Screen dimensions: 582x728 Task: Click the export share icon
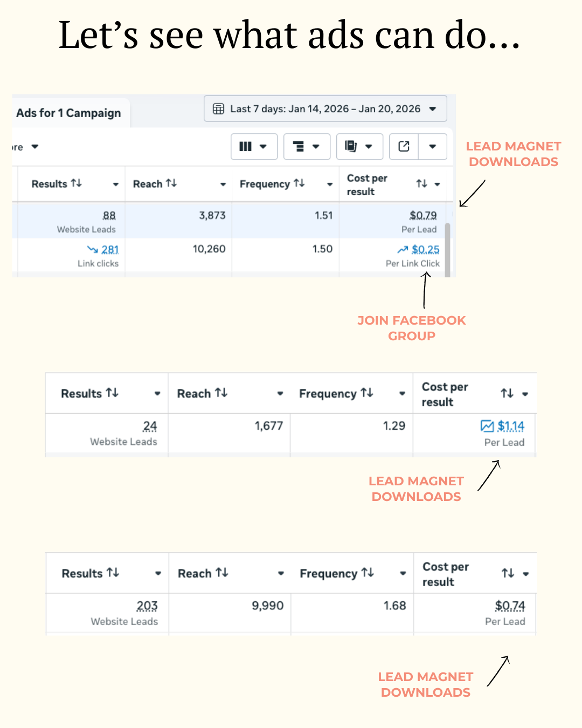(x=404, y=147)
